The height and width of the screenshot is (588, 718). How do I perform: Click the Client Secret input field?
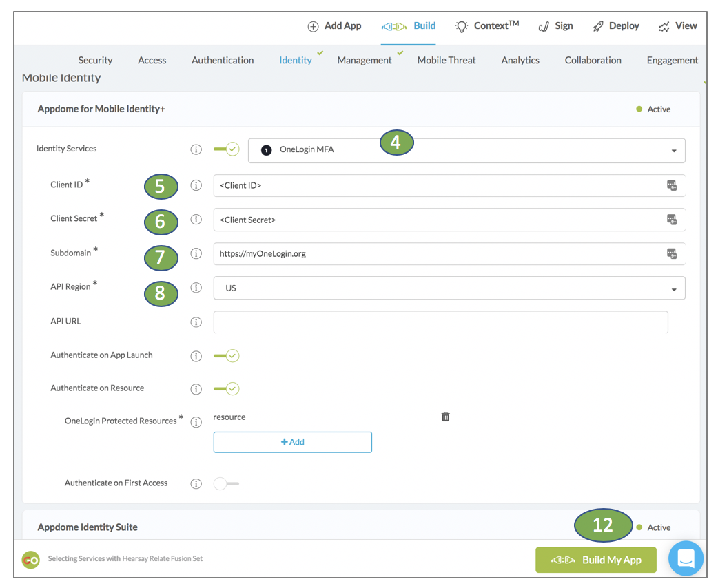click(x=449, y=220)
